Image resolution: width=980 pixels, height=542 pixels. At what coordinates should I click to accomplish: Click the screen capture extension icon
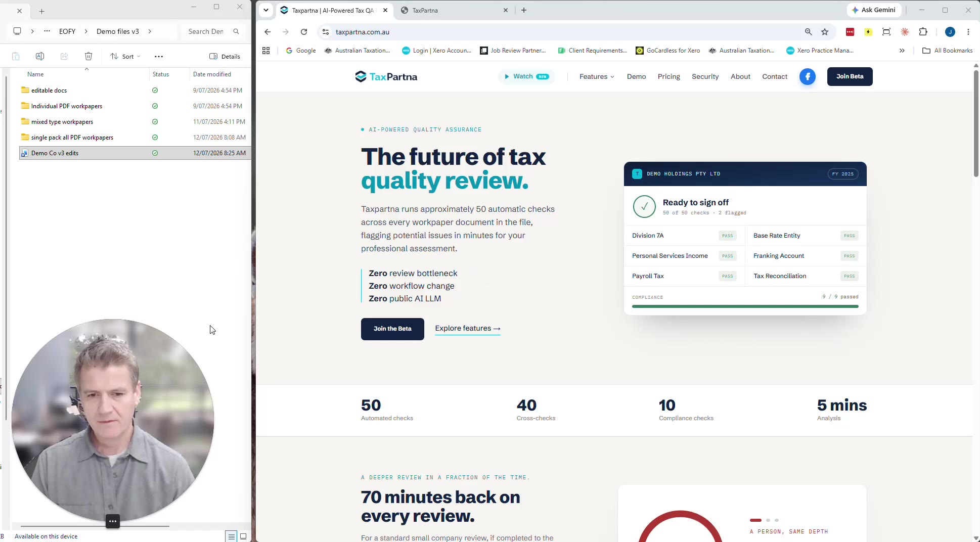coord(886,32)
